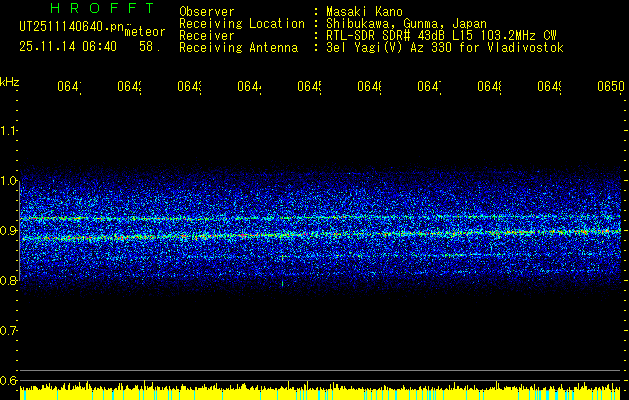Click the 0.6 kHz axis label
The image size is (629, 400).
point(8,380)
